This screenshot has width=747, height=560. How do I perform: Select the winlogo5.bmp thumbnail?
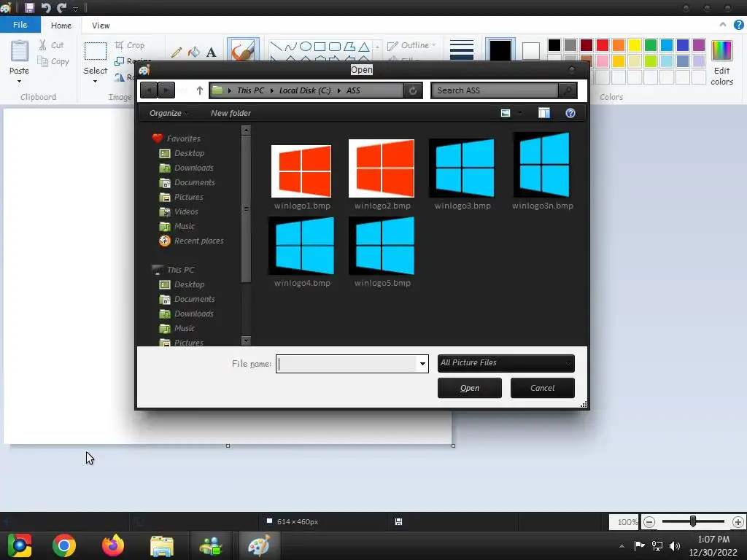point(382,246)
